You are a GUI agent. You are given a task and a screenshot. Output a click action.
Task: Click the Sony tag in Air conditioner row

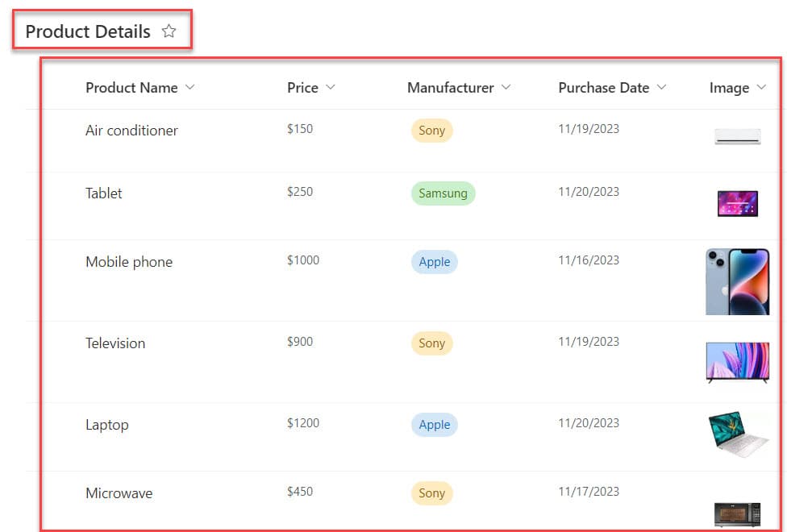pos(432,131)
